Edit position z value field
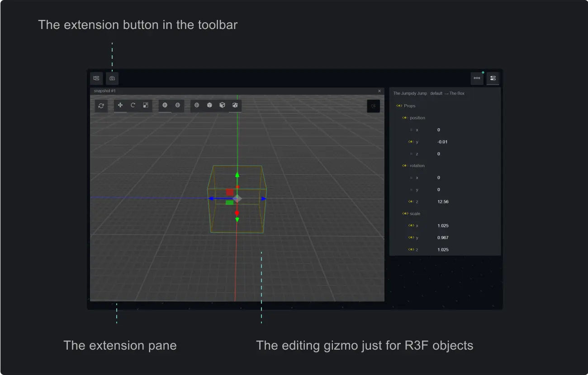588x375 pixels. click(x=439, y=154)
